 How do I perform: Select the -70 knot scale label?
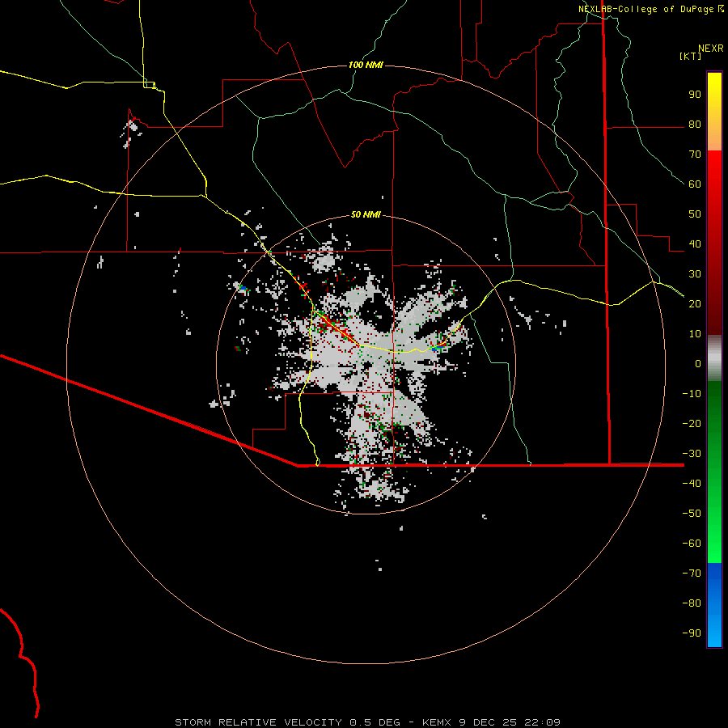pos(692,574)
